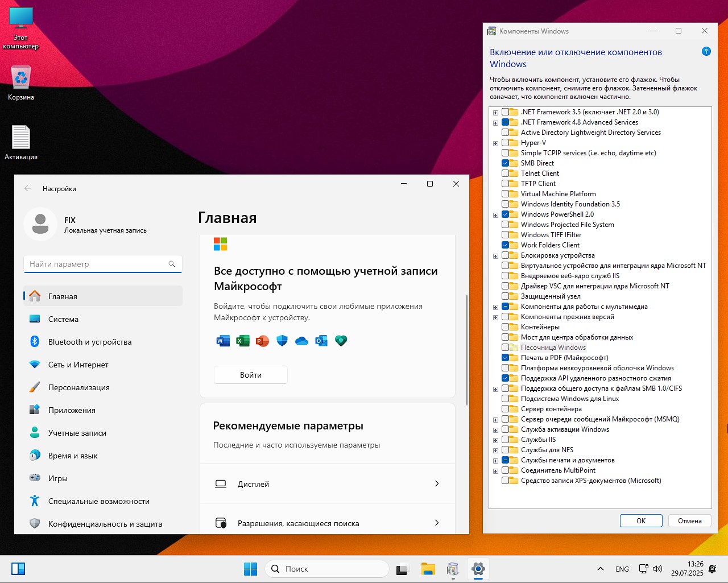Click the network tray icon
The width and height of the screenshot is (728, 583).
643,569
